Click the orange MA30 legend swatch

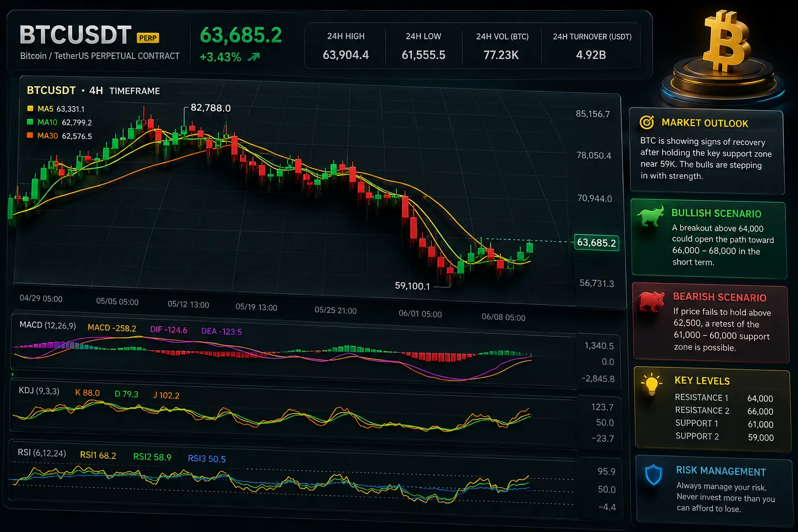(30, 136)
